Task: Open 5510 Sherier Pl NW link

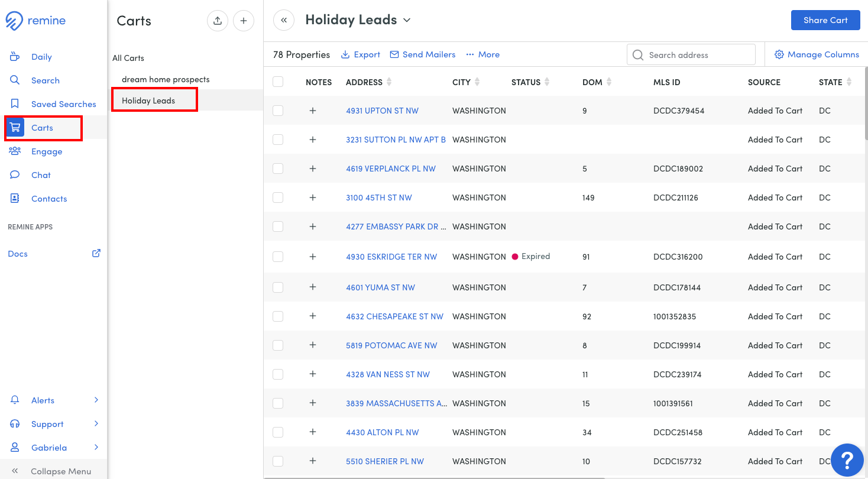Action: click(385, 461)
